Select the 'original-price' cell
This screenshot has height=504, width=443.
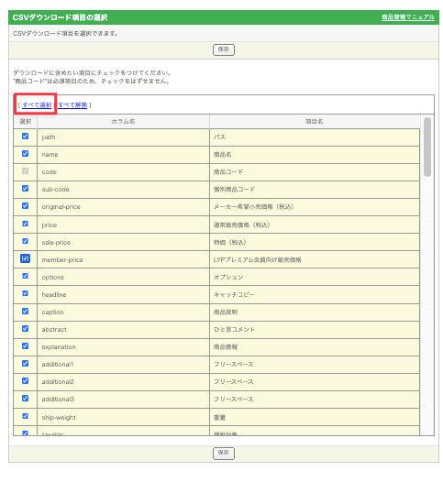(123, 207)
